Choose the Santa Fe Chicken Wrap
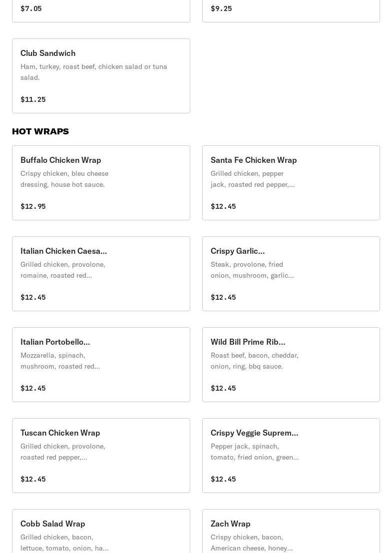The image size is (392, 553). [291, 183]
